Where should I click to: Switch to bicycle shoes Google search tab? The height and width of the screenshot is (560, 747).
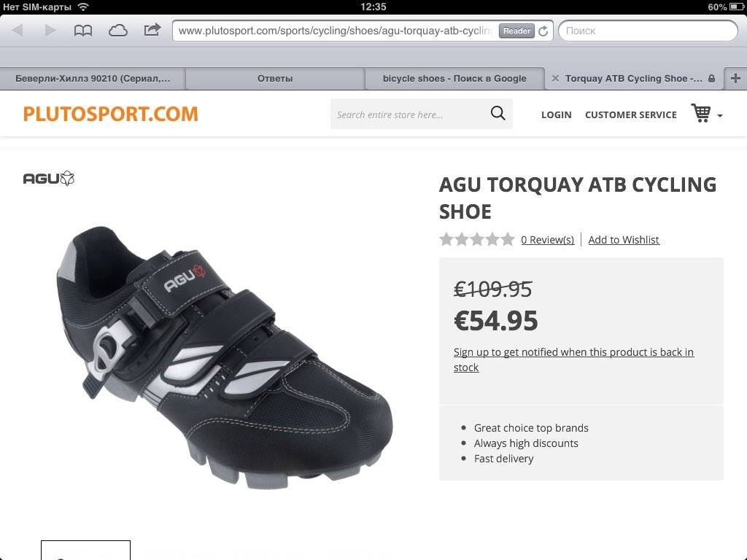454,79
